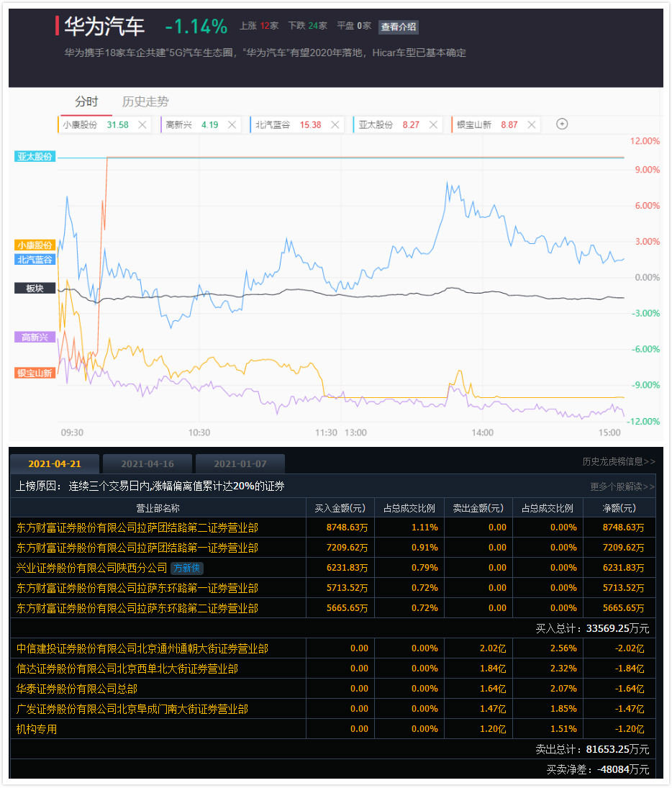Open 信达证券北京西单北大街证券营业部 row

332,669
